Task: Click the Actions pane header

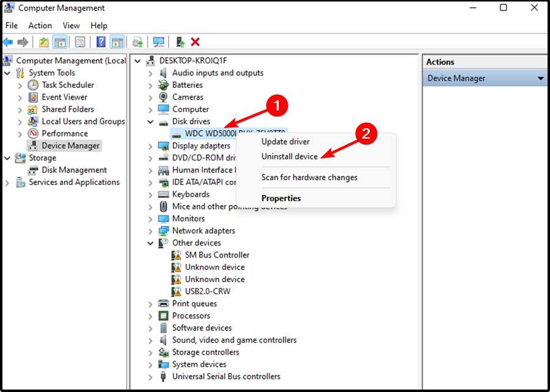Action: point(485,62)
